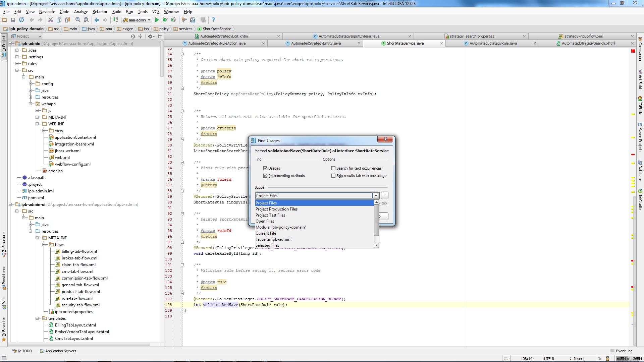This screenshot has height=362, width=644.
Task: Enable Search for text occurrences
Action: pyautogui.click(x=333, y=168)
